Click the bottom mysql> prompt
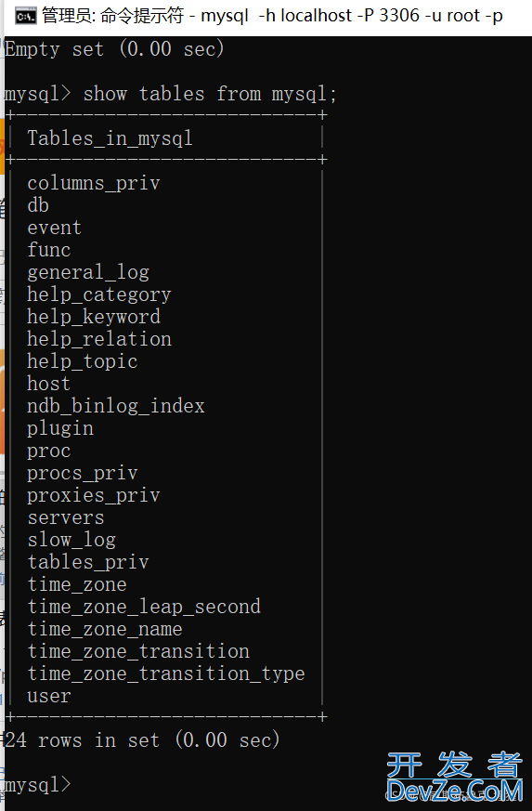Image resolution: width=532 pixels, height=811 pixels. pyautogui.click(x=37, y=785)
